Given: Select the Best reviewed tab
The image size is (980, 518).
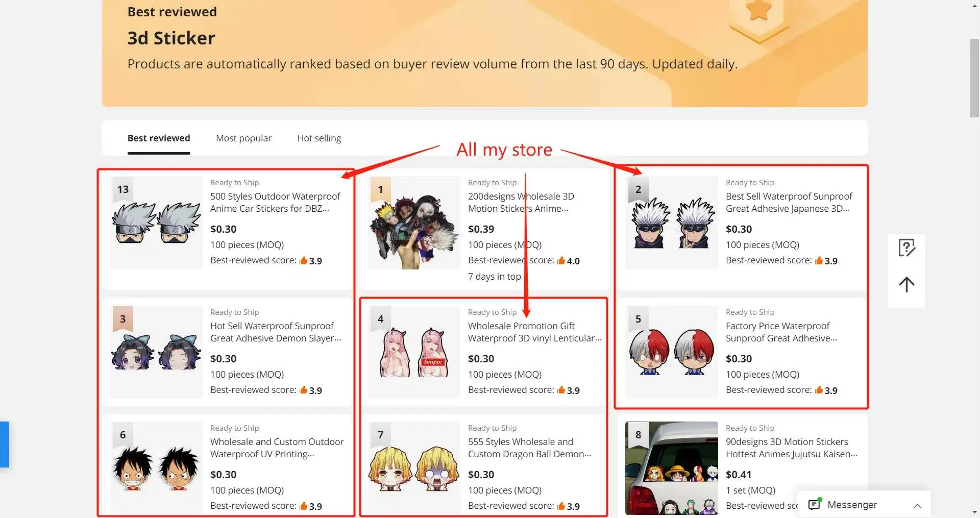Looking at the screenshot, I should (159, 138).
